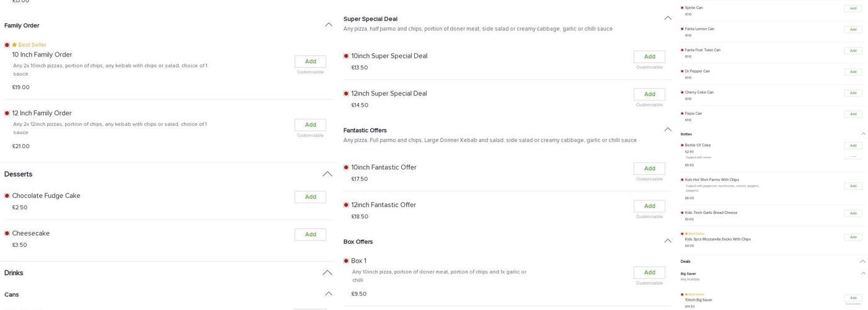The image size is (868, 310).
Task: Collapse the Bottles section in the right menu
Action: [863, 134]
